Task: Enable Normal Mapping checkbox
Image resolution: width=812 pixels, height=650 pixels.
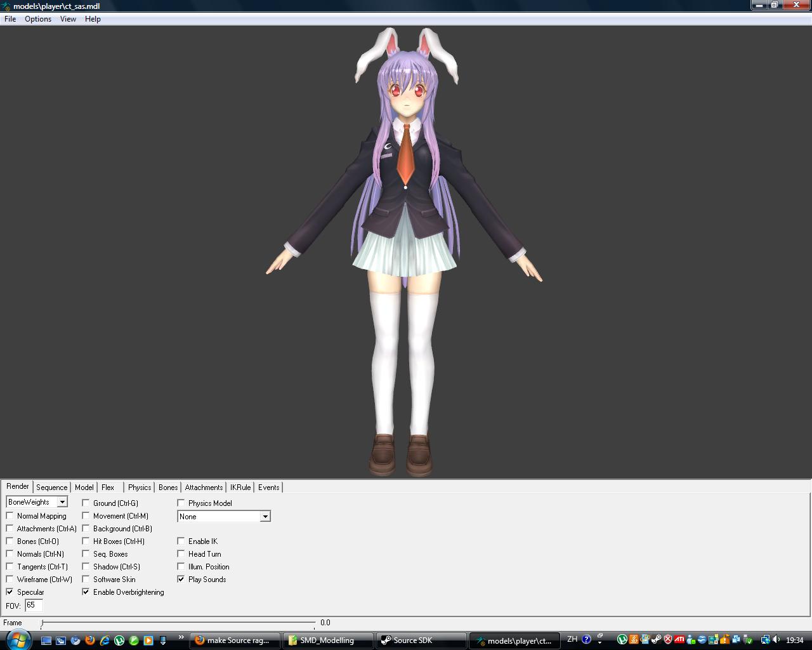Action: (10, 515)
